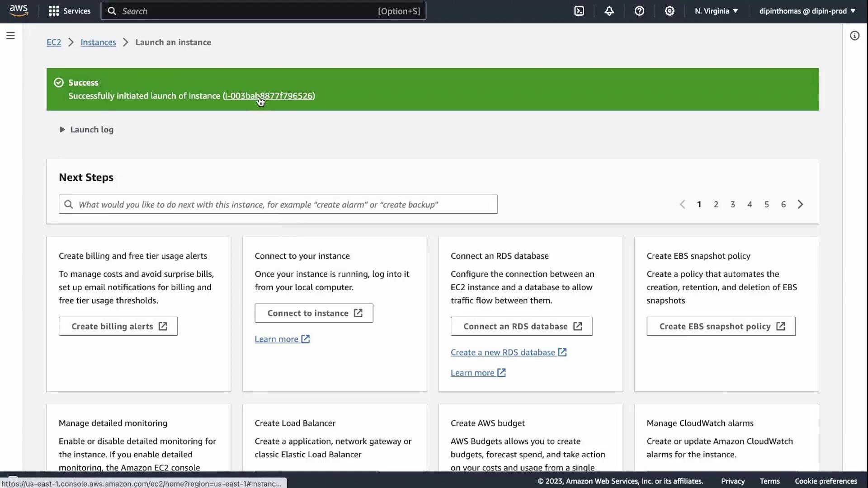Screen dimensions: 868x488
Task: Open the settings gear icon
Action: (670, 11)
